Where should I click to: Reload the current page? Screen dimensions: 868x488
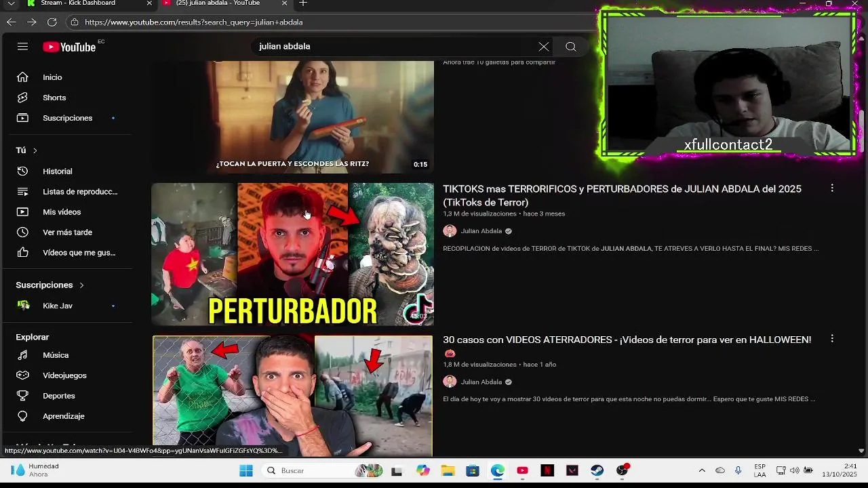pos(52,22)
